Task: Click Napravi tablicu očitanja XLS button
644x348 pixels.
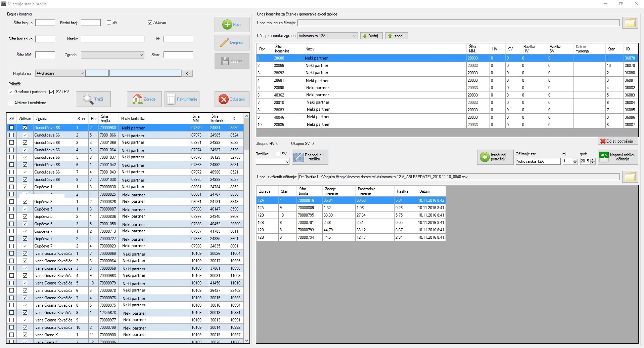Action: pos(618,157)
